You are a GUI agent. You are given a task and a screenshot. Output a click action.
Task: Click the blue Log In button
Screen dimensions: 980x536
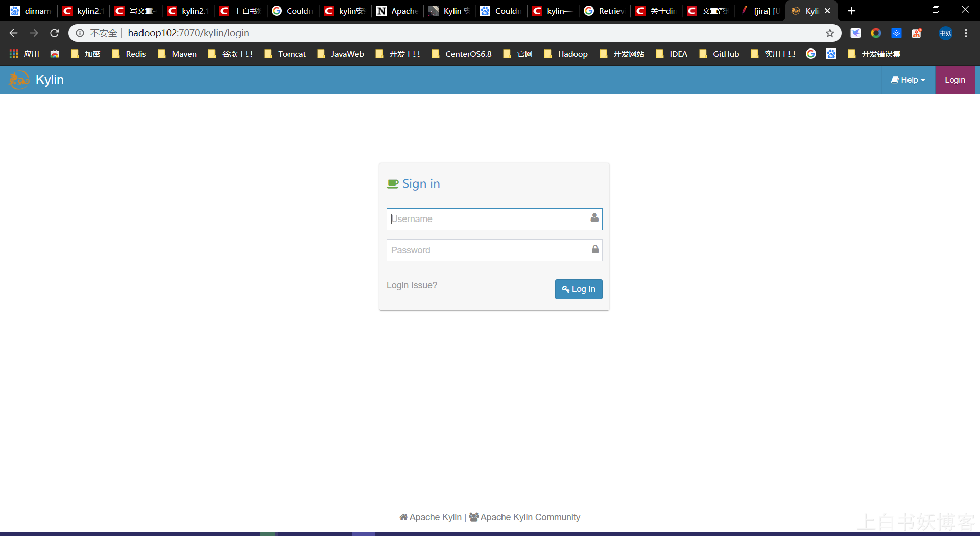pyautogui.click(x=579, y=289)
